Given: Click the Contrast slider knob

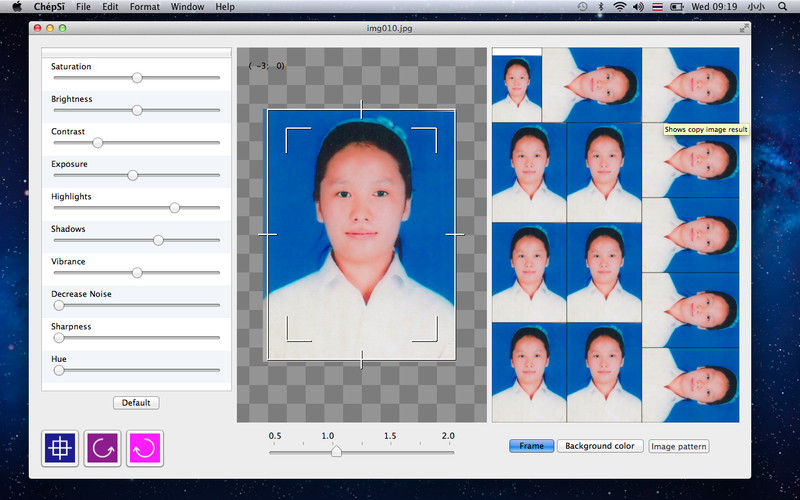Looking at the screenshot, I should pyautogui.click(x=97, y=143).
